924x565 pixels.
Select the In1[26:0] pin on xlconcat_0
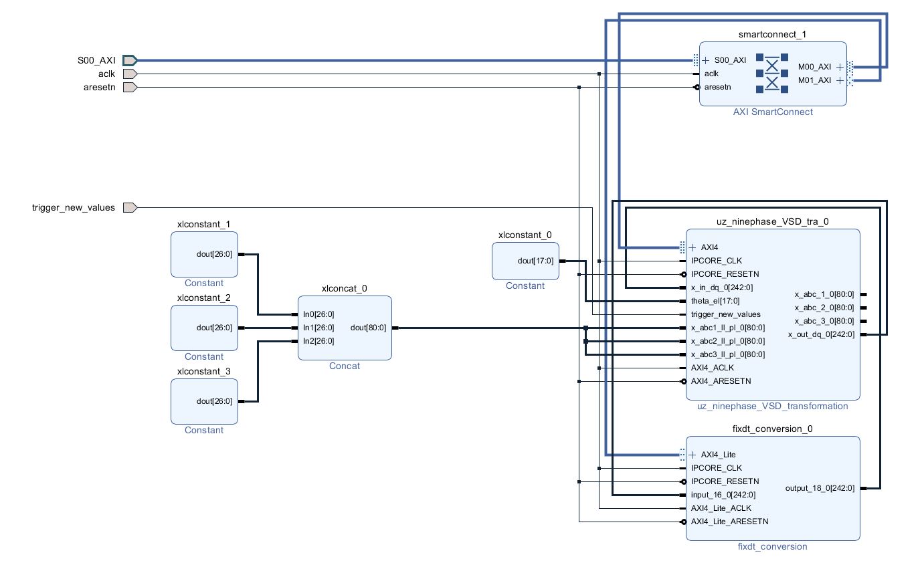click(x=318, y=328)
